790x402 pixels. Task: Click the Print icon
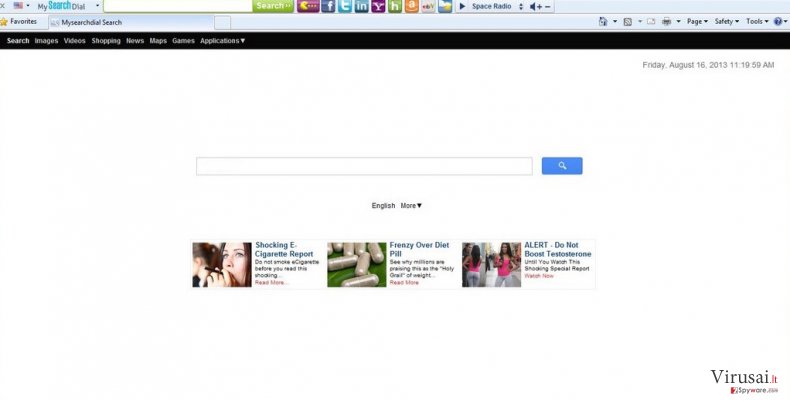[x=667, y=22]
